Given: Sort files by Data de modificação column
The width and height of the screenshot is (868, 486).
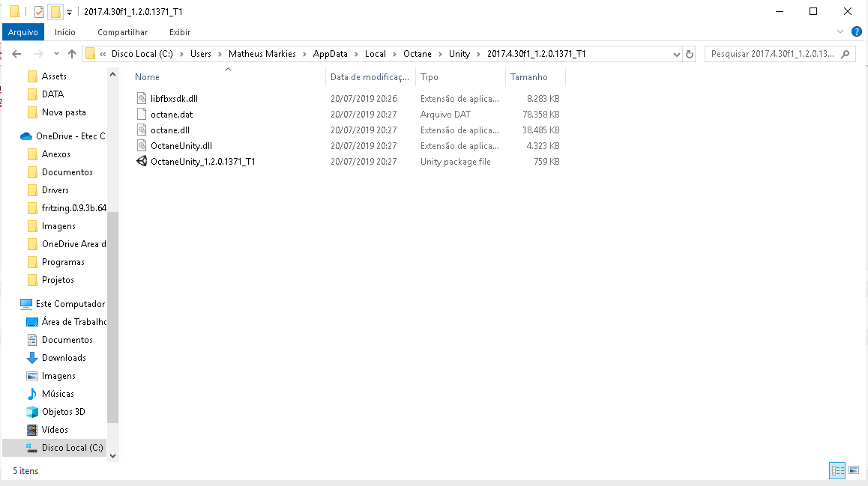Looking at the screenshot, I should coord(370,77).
